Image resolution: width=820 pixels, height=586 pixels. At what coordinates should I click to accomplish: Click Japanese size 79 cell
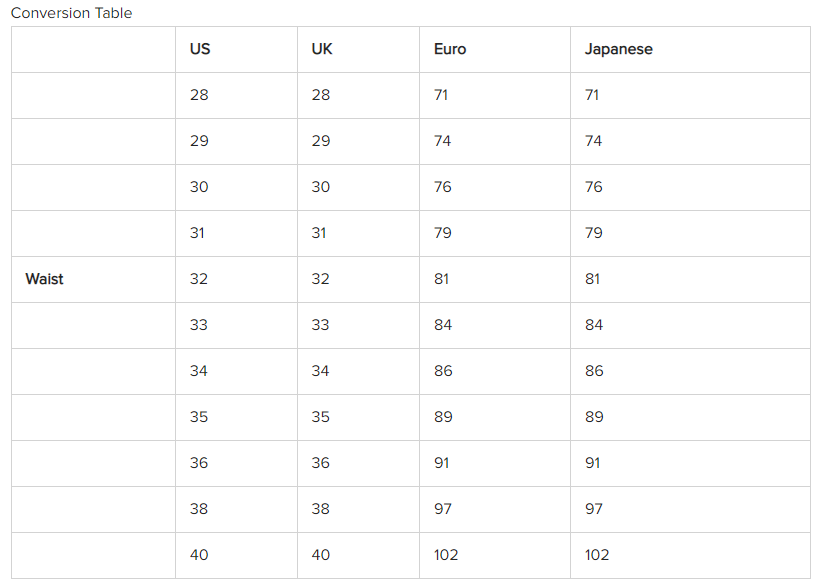[594, 233]
